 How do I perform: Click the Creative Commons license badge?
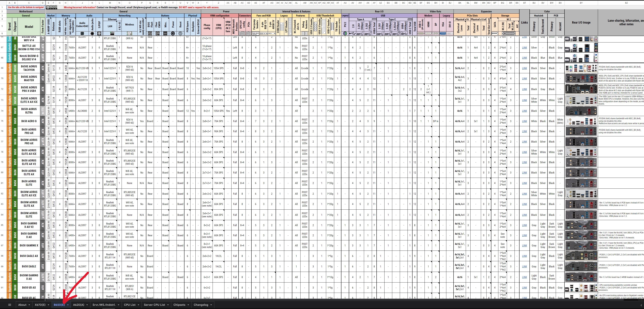[52, 7]
